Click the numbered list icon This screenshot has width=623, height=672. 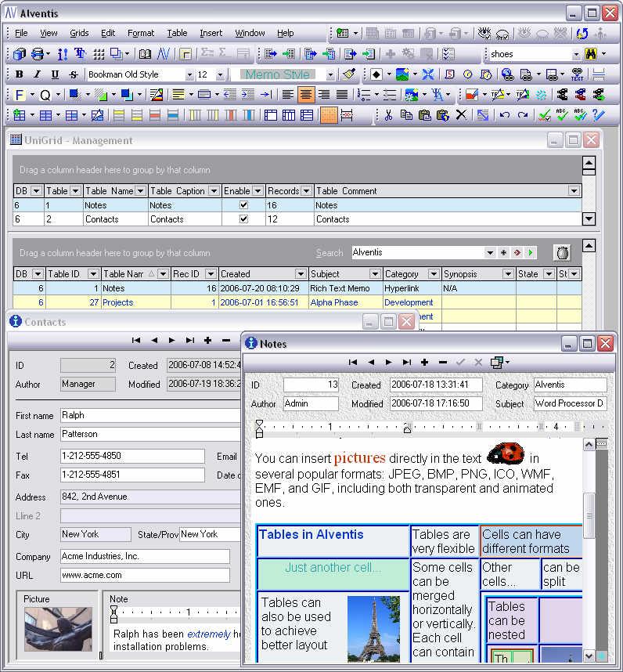tap(364, 94)
